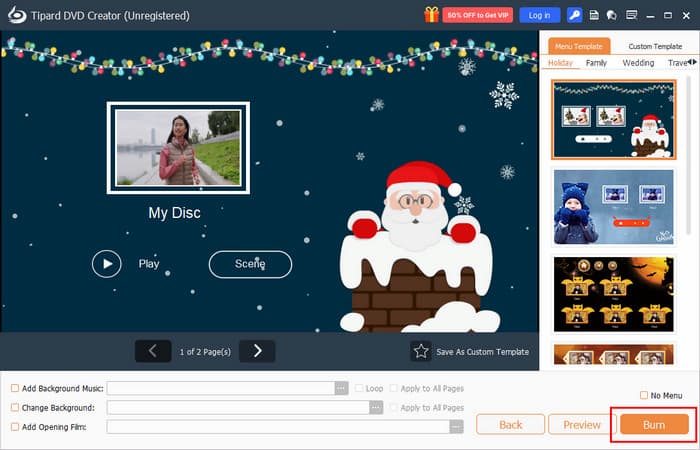Enable Add Background Music checkbox

click(x=15, y=388)
